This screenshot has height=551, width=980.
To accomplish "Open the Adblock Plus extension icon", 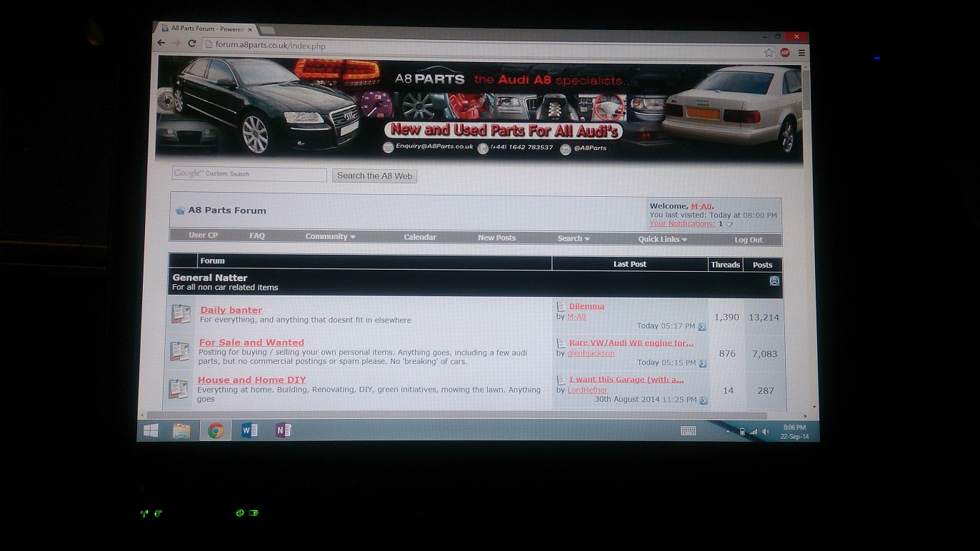I will coord(785,52).
